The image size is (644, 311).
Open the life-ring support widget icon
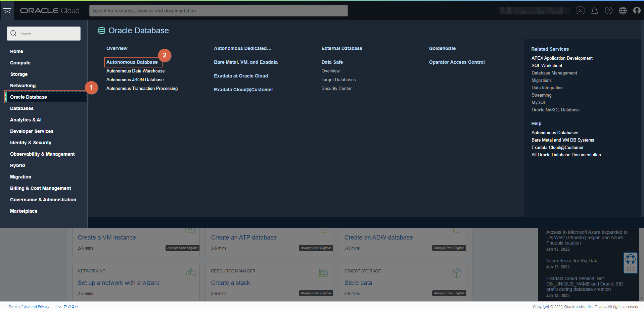point(631,260)
